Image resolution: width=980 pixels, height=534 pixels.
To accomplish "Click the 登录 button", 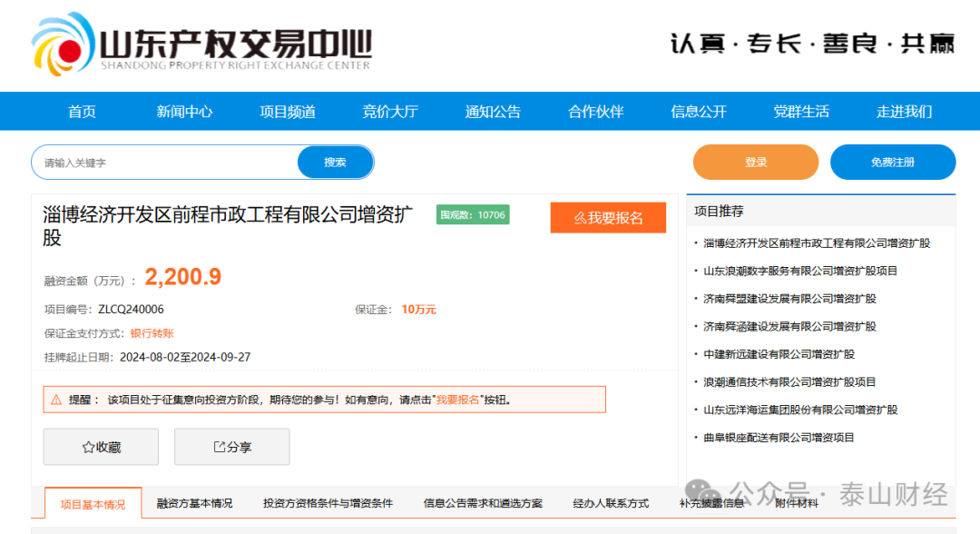I will [755, 161].
